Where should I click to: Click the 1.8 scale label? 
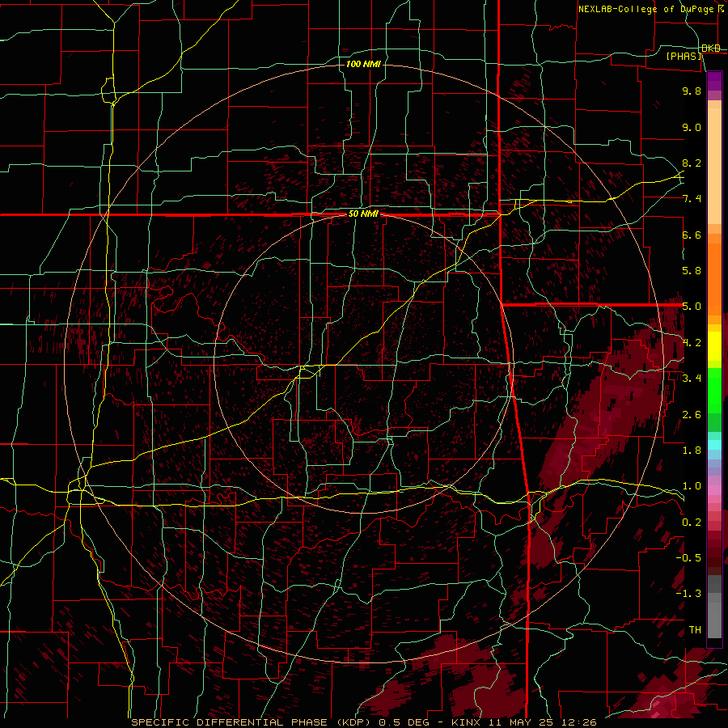pos(692,451)
